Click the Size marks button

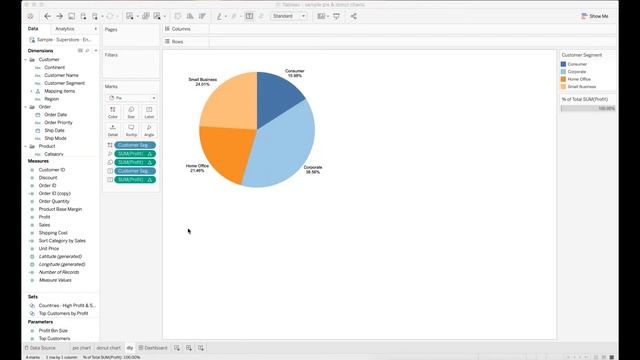click(x=131, y=112)
